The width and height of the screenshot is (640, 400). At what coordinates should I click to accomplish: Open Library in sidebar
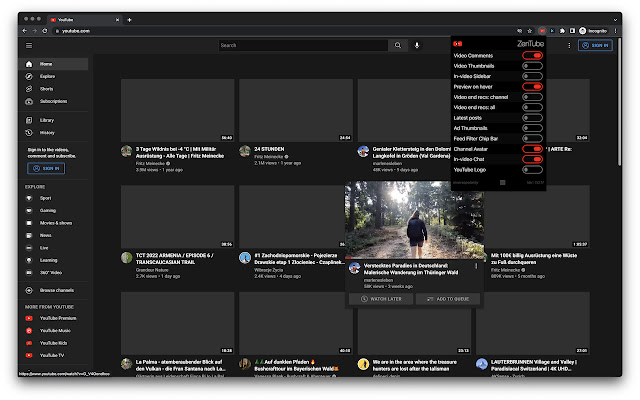click(53, 120)
